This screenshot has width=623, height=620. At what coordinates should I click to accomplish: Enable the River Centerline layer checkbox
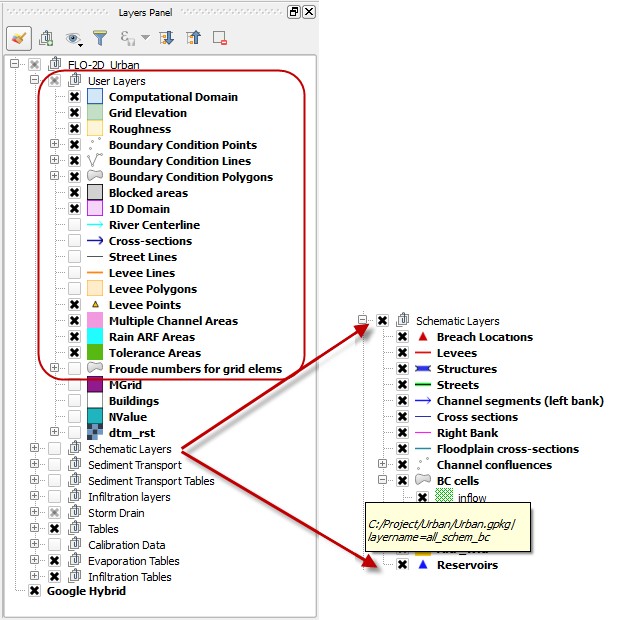(x=75, y=225)
